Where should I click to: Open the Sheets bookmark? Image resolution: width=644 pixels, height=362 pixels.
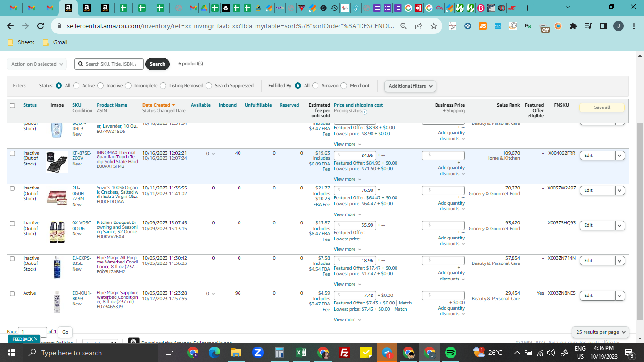point(21,42)
